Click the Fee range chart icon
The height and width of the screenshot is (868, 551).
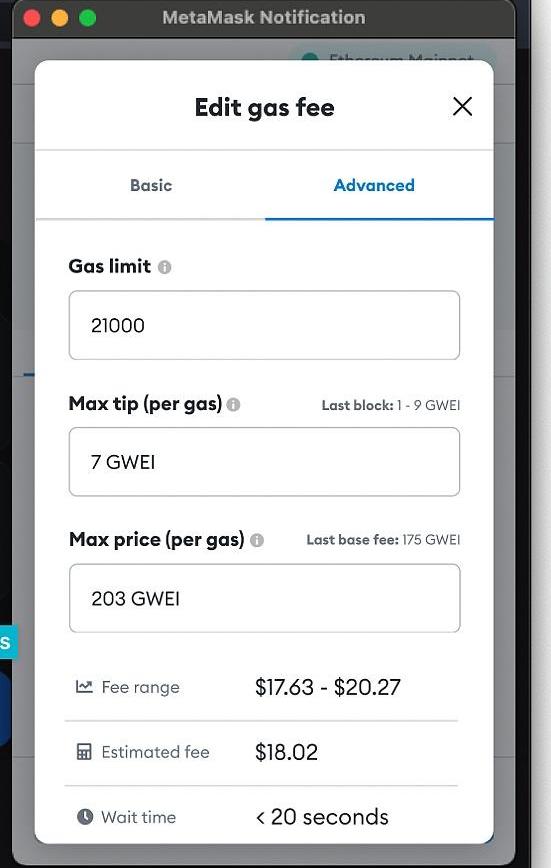click(x=84, y=687)
